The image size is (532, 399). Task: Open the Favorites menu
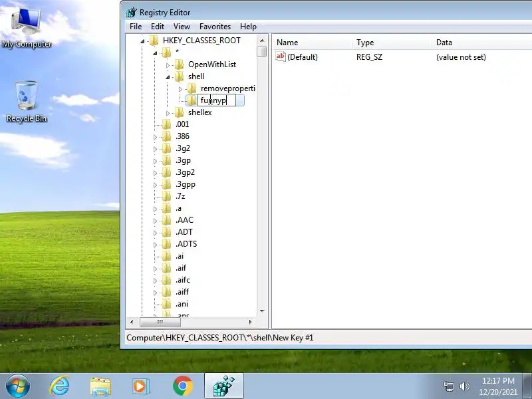[215, 27]
